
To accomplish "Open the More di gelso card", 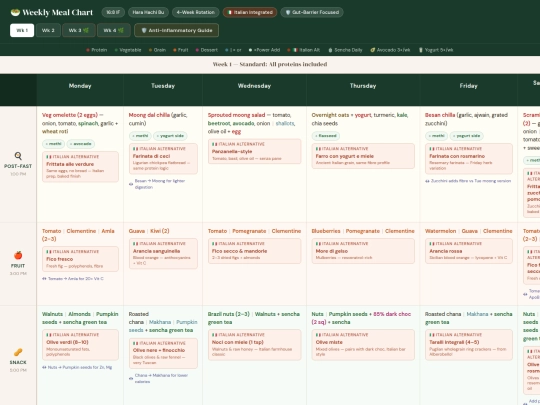I will point(363,251).
